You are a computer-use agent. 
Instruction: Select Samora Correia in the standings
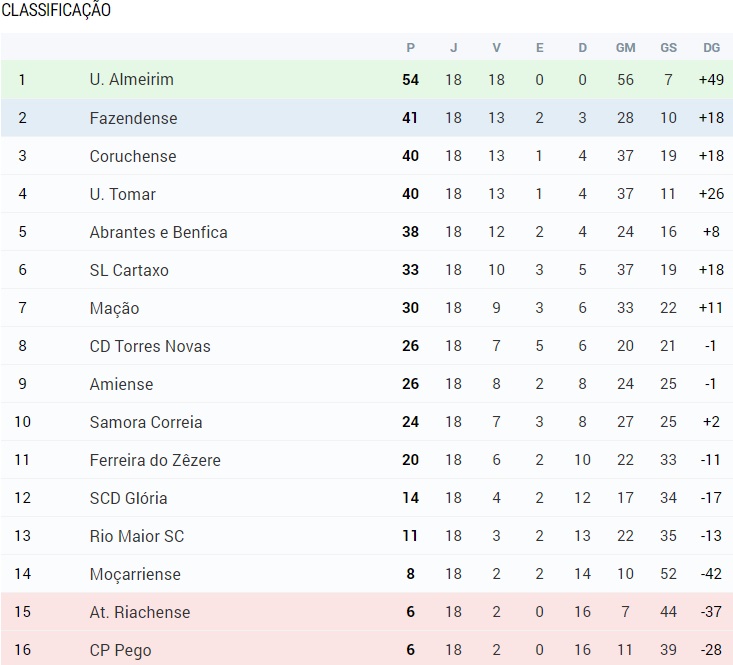point(146,422)
